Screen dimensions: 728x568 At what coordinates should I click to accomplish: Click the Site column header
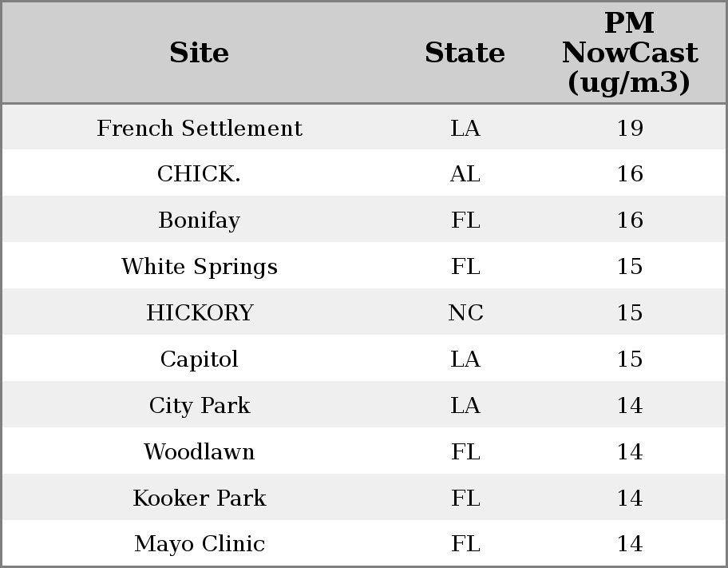pos(199,53)
